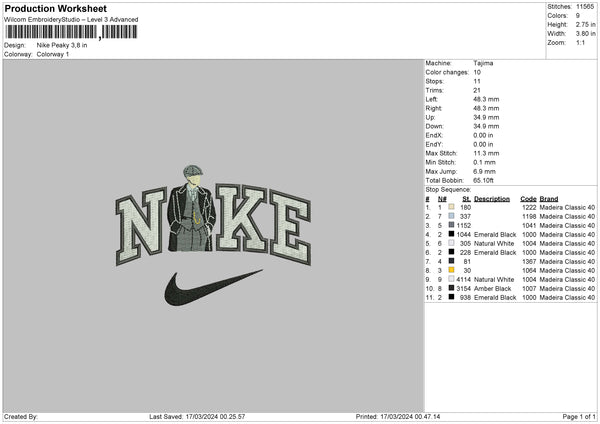Pick the black swatch in stop row 11

pyautogui.click(x=452, y=297)
